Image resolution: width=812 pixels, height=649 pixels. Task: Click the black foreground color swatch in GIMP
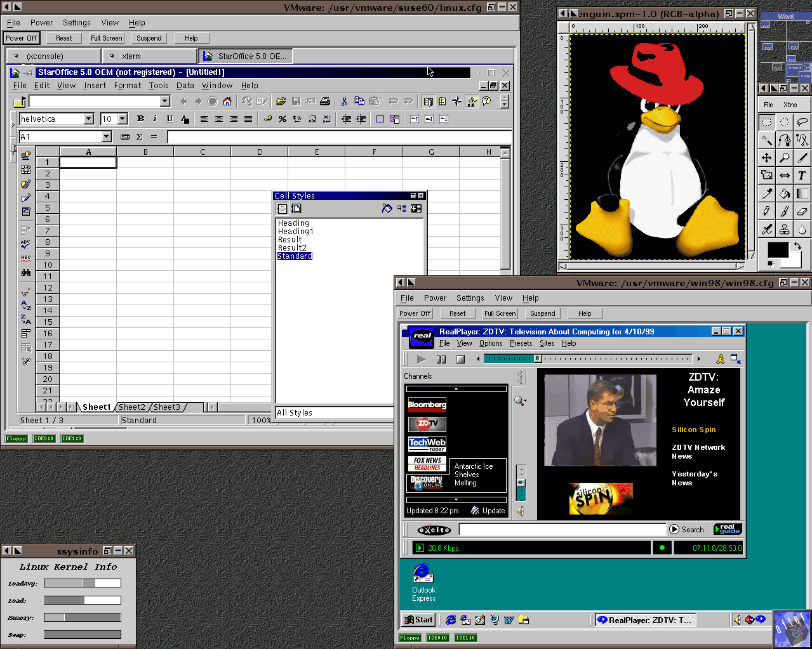(776, 249)
